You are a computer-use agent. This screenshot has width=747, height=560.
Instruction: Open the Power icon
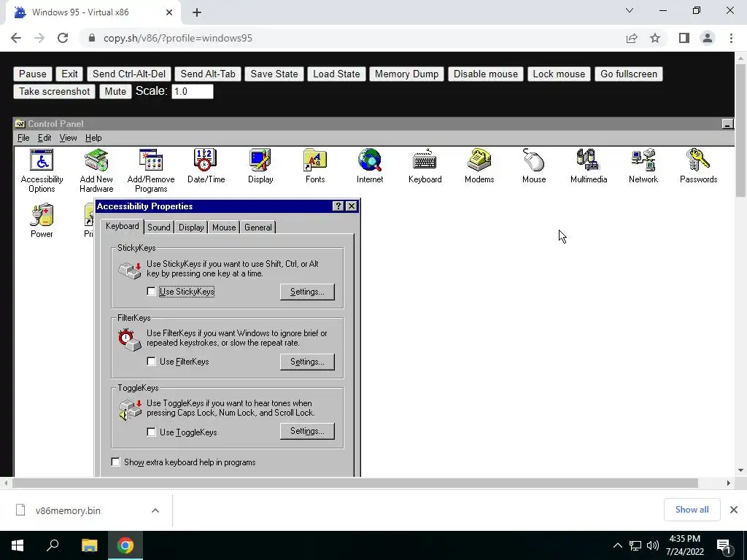pyautogui.click(x=42, y=220)
